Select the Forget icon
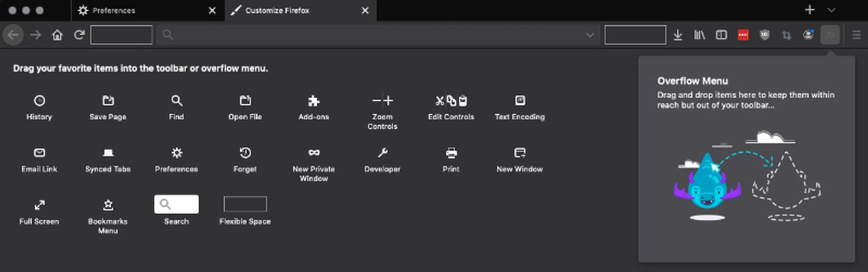This screenshot has height=272, width=868. click(x=245, y=153)
